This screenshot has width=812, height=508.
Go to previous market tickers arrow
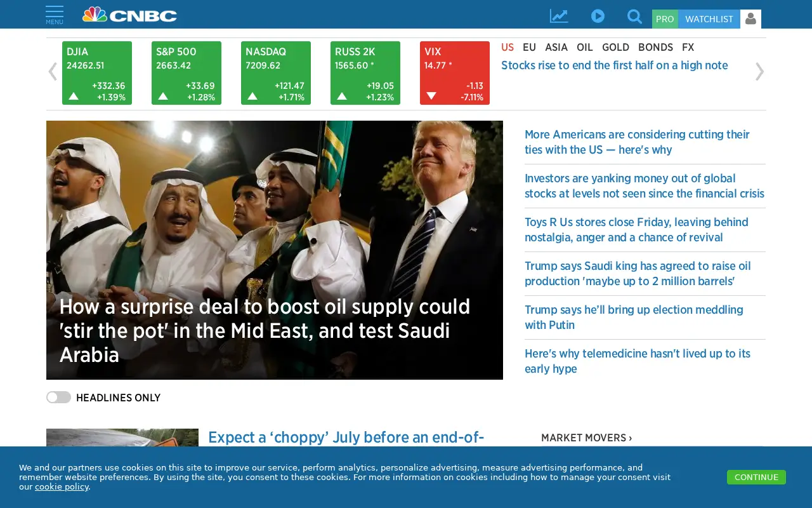coord(53,72)
